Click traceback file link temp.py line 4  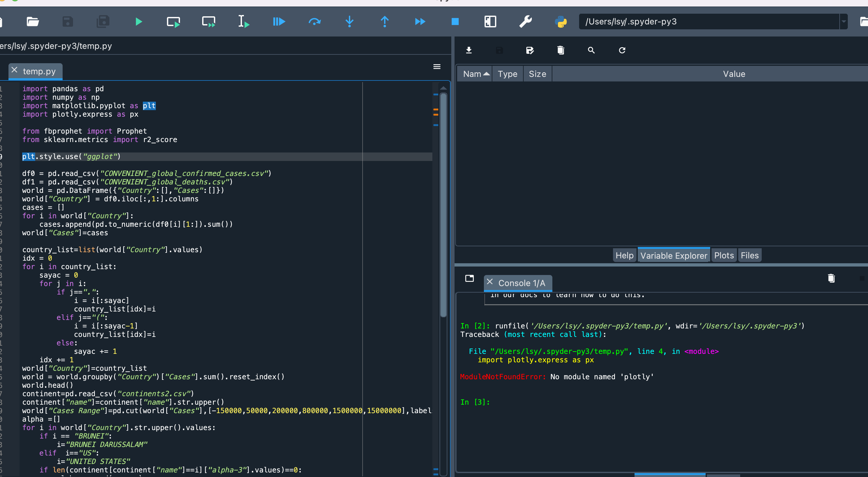click(594, 352)
